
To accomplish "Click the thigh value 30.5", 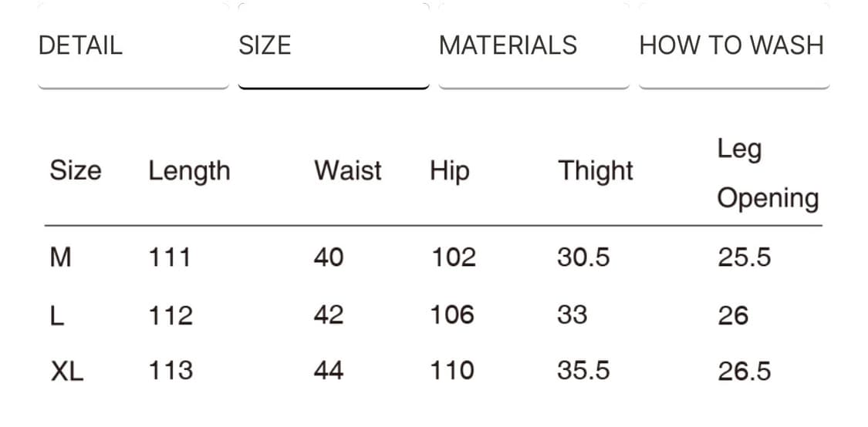I will (583, 257).
